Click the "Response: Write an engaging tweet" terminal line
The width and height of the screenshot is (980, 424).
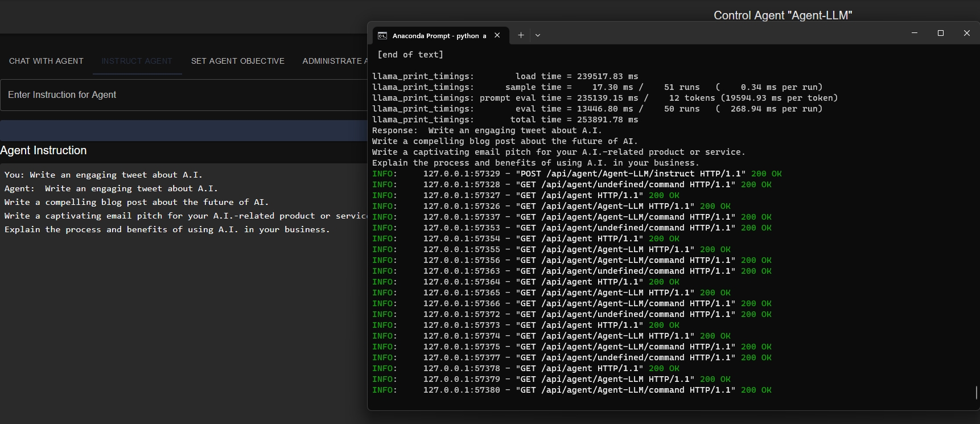tap(487, 130)
